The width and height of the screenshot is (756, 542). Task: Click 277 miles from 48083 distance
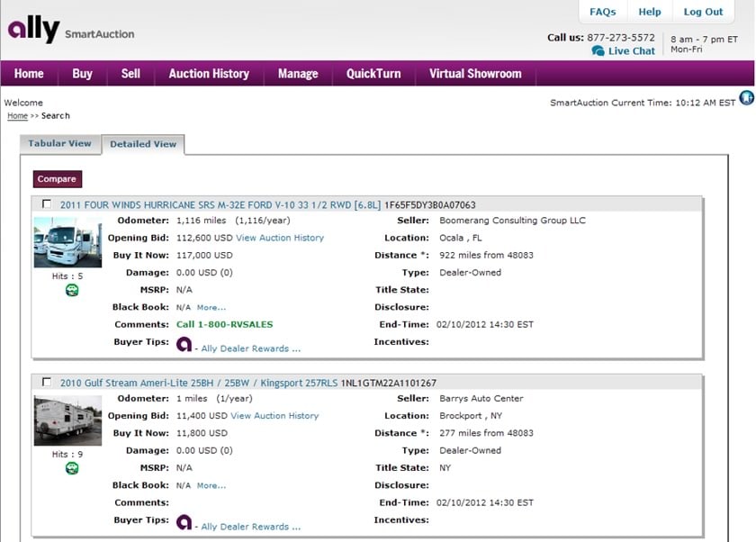pyautogui.click(x=487, y=433)
